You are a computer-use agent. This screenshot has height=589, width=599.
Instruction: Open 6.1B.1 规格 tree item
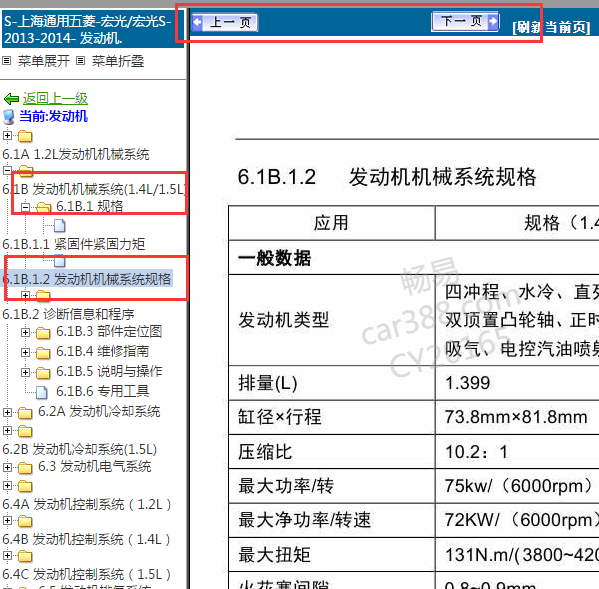[x=90, y=206]
